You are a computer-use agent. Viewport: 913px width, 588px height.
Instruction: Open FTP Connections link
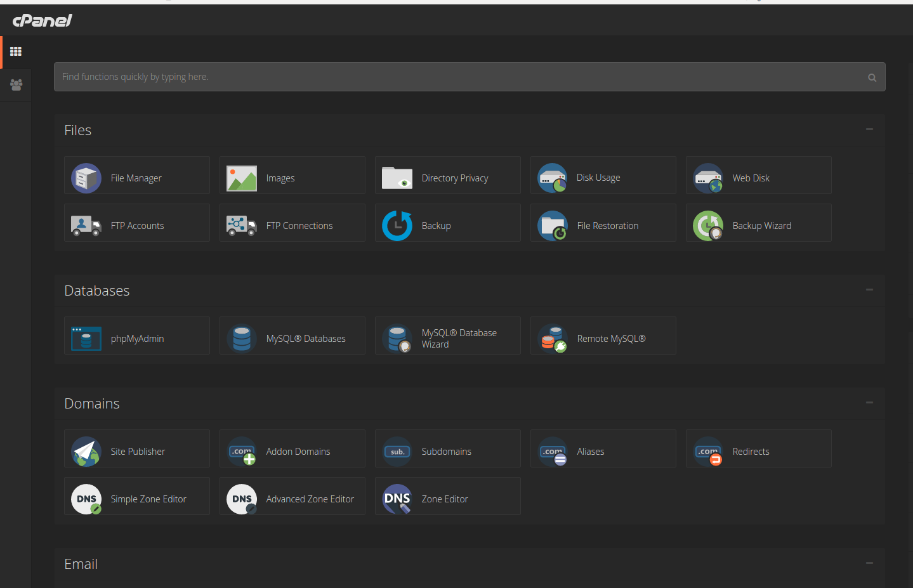(x=299, y=226)
